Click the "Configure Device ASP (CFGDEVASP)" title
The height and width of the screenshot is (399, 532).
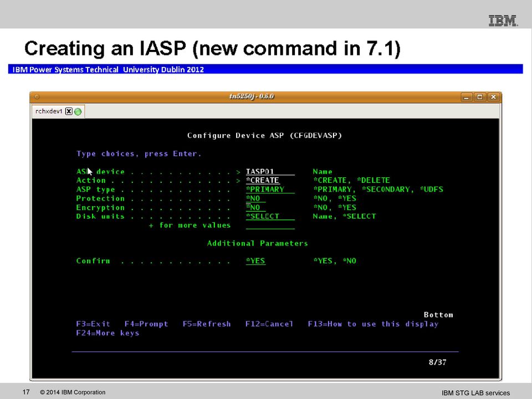(265, 135)
